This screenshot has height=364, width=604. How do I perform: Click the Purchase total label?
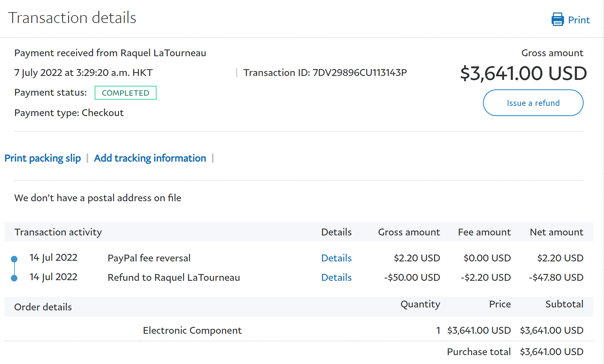[x=478, y=352]
